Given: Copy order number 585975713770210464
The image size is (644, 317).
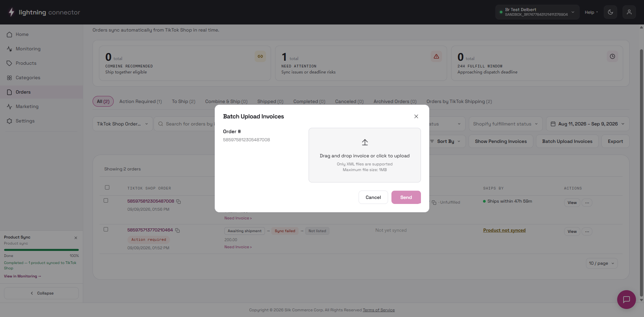Looking at the screenshot, I should 178,230.
